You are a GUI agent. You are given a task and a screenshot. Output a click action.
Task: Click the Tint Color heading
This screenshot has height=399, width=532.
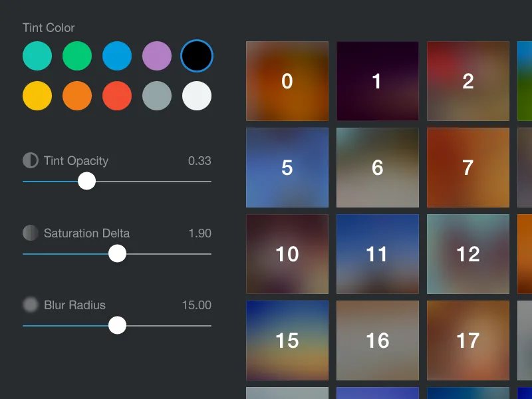pyautogui.click(x=49, y=28)
